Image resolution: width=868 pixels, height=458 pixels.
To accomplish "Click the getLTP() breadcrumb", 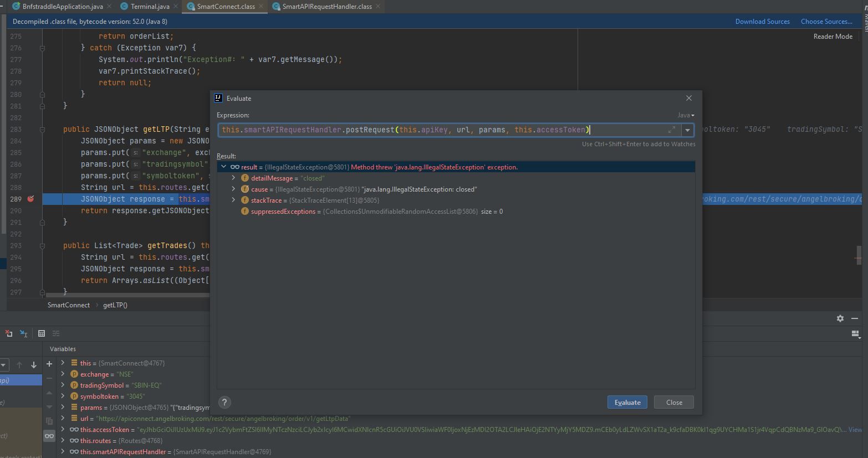I will 115,305.
